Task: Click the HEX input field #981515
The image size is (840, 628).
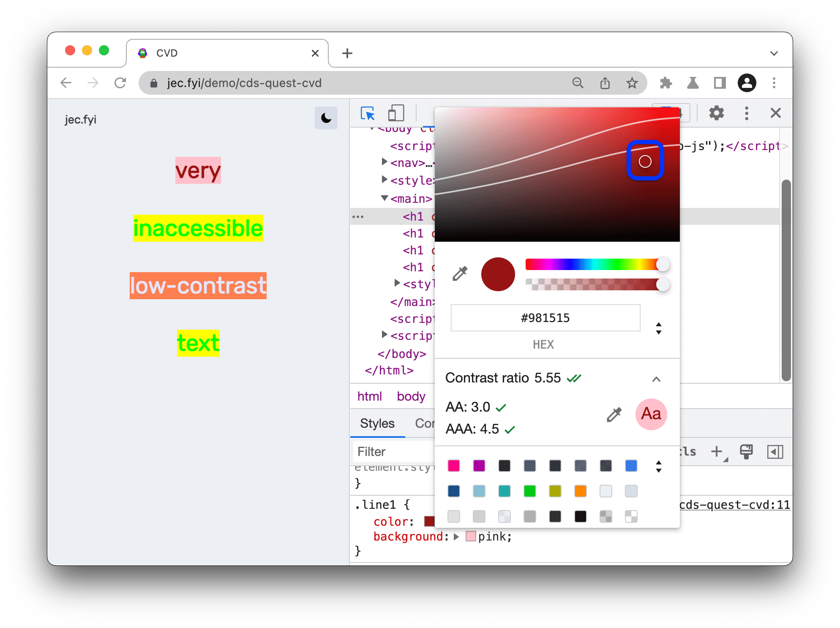Action: click(545, 319)
